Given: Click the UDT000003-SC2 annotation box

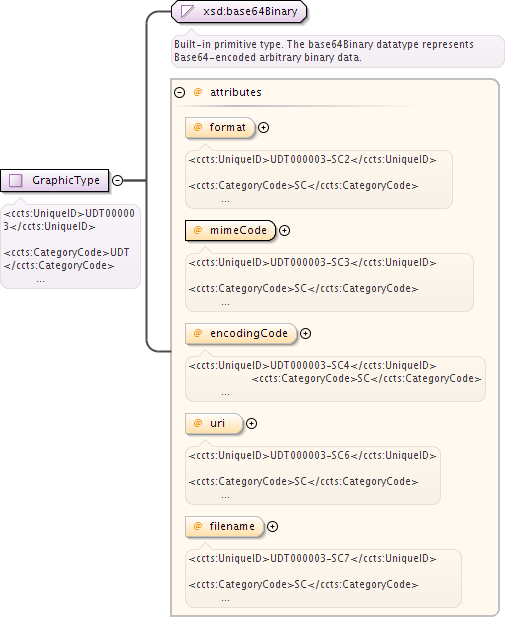Looking at the screenshot, I should (x=319, y=179).
